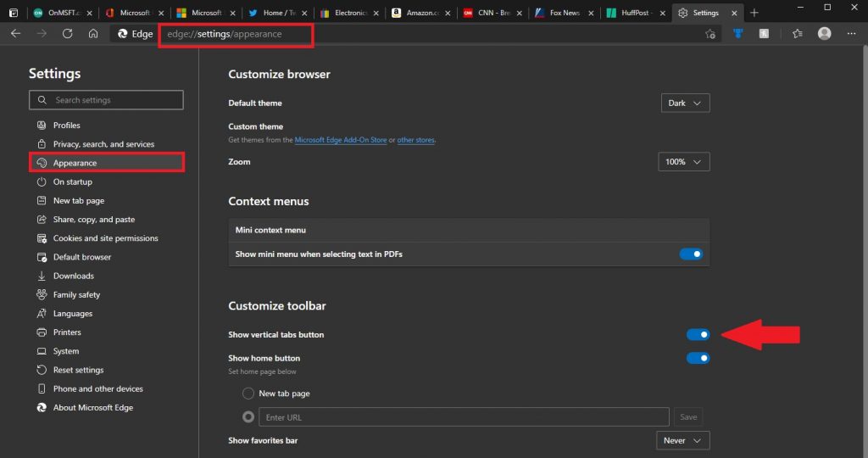
Task: Add this page to favorites star
Action: click(710, 34)
